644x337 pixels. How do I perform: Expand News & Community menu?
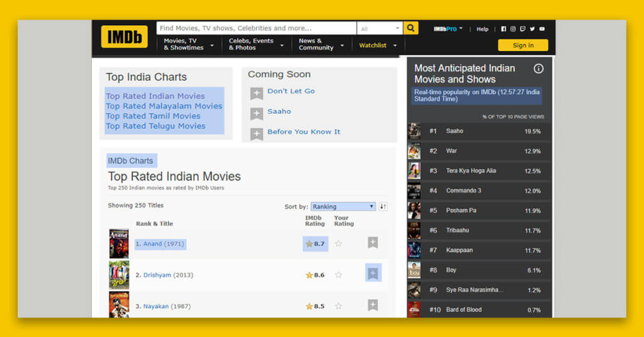[x=321, y=45]
